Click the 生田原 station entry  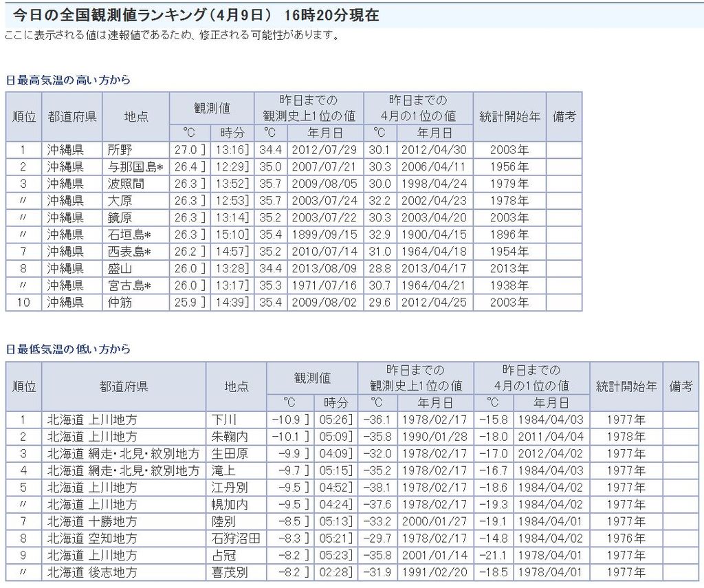click(228, 454)
